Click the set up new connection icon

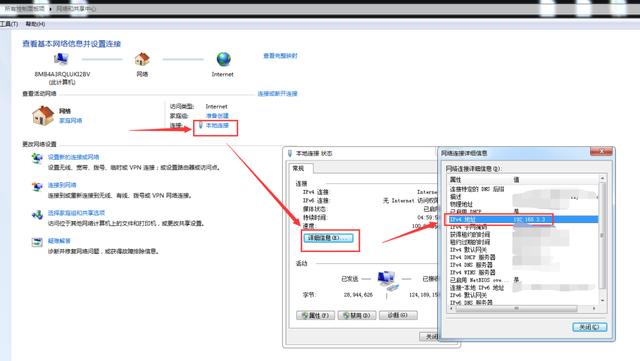37,158
